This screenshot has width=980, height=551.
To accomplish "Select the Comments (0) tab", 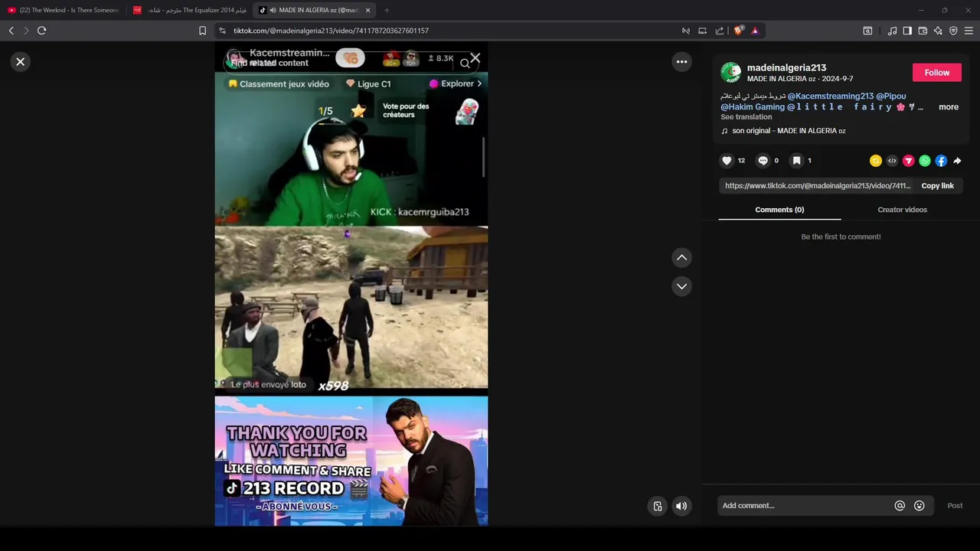I will point(779,210).
